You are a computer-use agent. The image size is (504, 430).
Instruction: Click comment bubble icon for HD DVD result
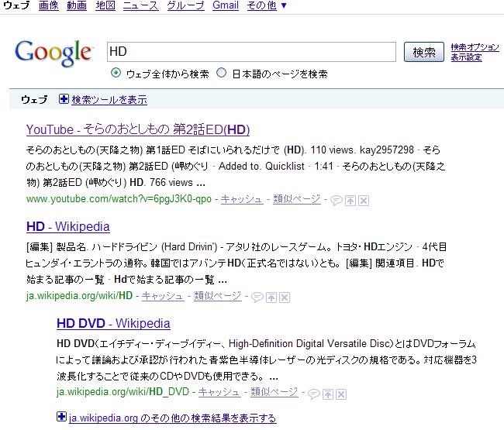tap(314, 394)
